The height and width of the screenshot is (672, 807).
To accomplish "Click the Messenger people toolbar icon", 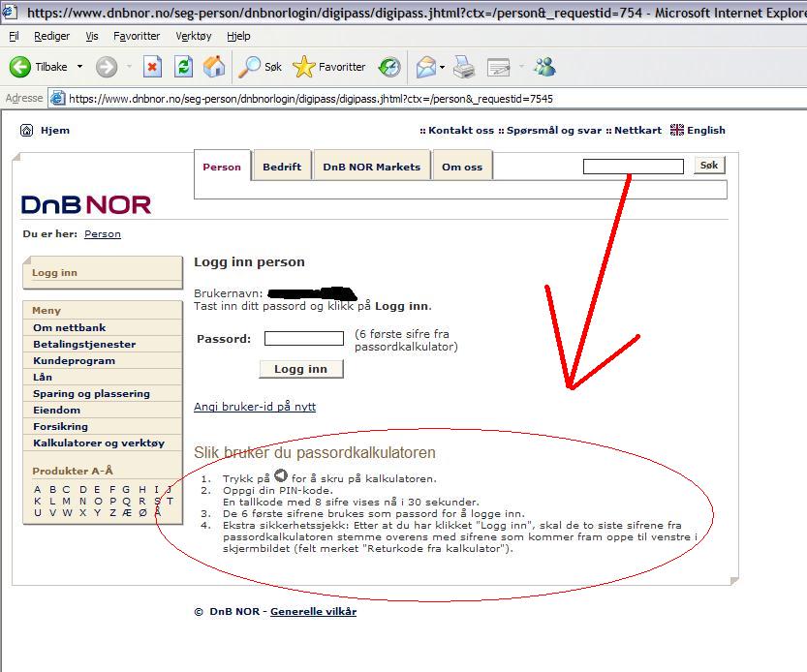I will 545,67.
